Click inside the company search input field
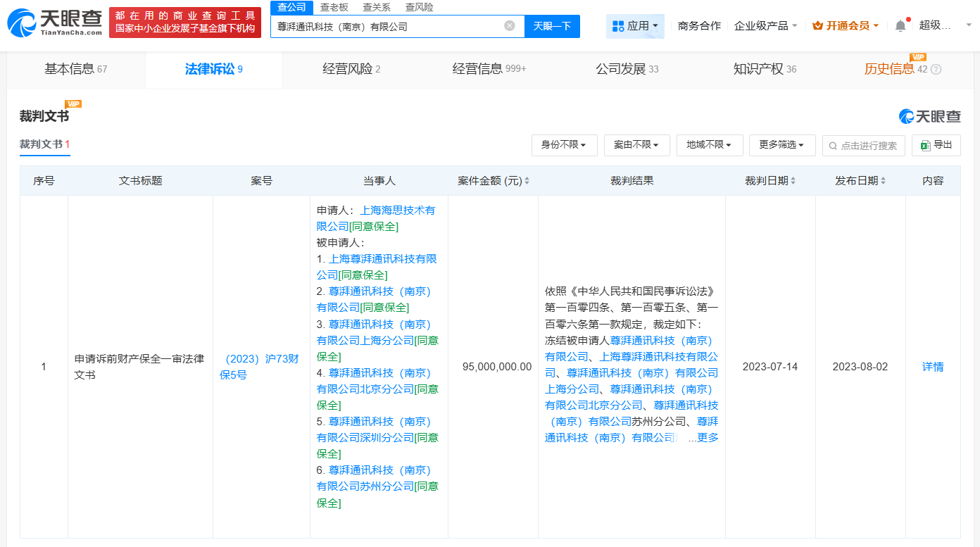The image size is (980, 547). [x=387, y=26]
